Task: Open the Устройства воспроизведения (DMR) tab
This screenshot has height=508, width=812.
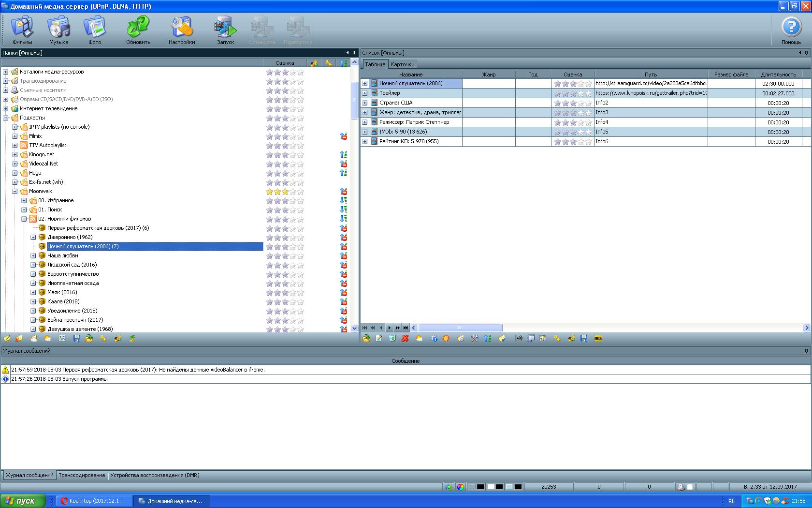Action: click(x=155, y=476)
